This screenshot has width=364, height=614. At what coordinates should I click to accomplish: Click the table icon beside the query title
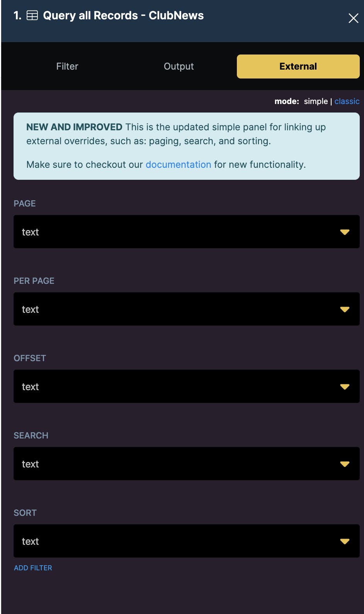[32, 15]
